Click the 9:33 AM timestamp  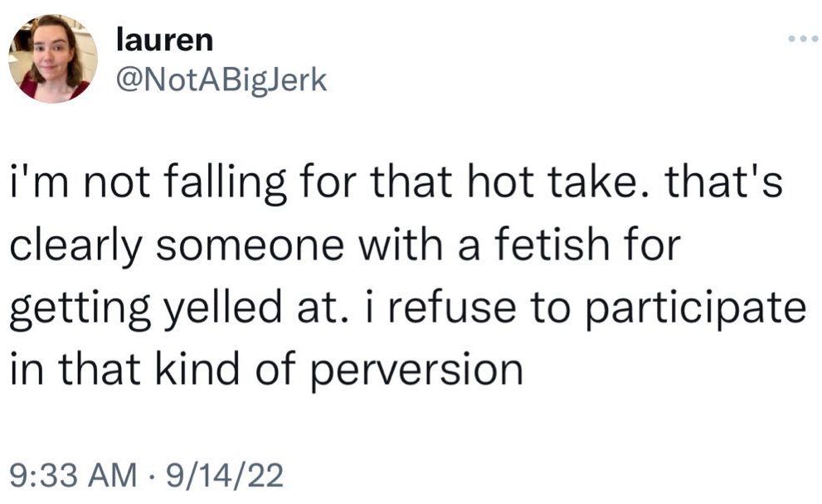(x=75, y=476)
